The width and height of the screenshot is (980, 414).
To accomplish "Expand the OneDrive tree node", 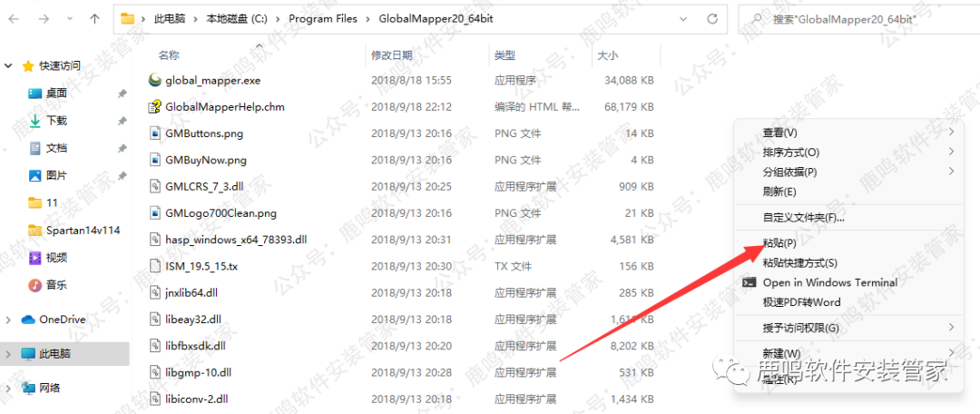I will point(8,320).
